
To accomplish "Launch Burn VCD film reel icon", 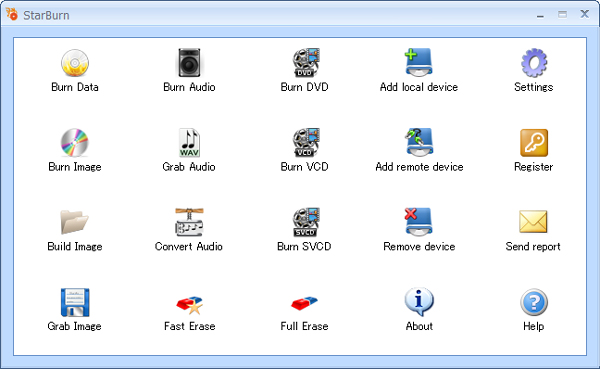I will point(306,142).
